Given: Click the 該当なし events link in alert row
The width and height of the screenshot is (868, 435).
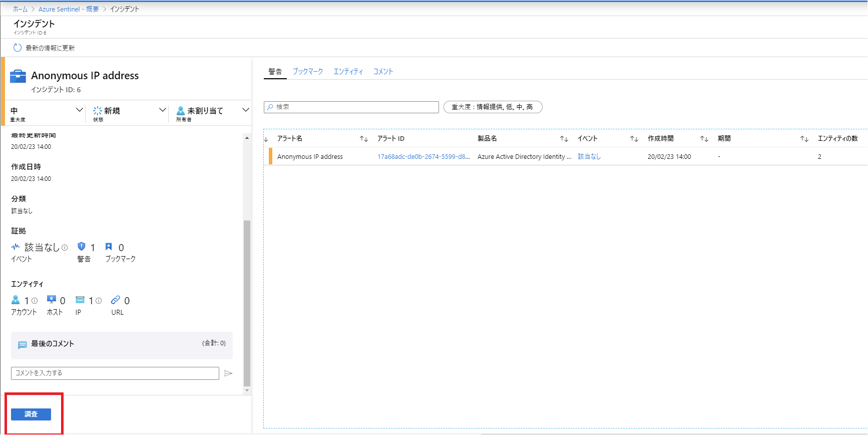Looking at the screenshot, I should (589, 157).
